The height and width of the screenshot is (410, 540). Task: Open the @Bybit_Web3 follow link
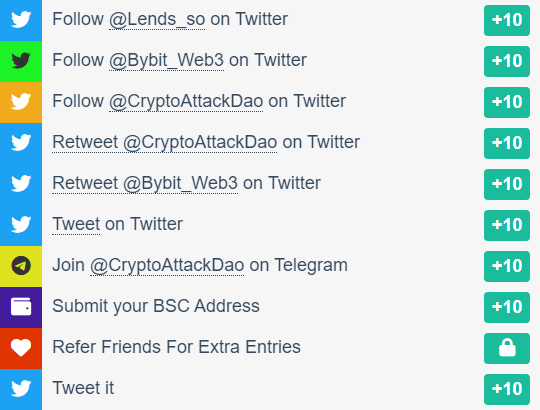(x=166, y=60)
